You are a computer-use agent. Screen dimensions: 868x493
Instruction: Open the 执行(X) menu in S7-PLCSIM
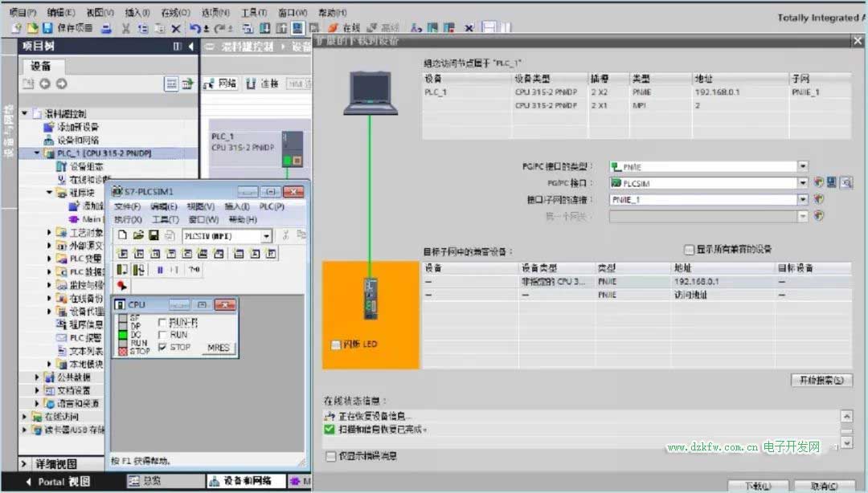point(128,220)
